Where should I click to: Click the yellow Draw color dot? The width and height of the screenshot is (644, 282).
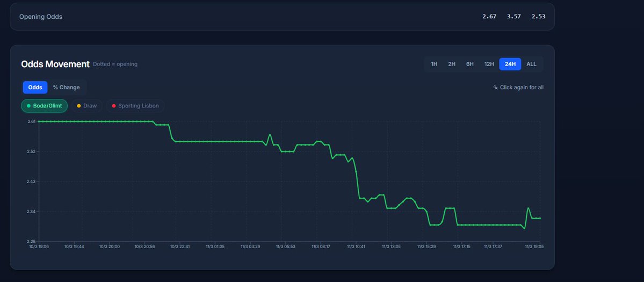coord(79,106)
